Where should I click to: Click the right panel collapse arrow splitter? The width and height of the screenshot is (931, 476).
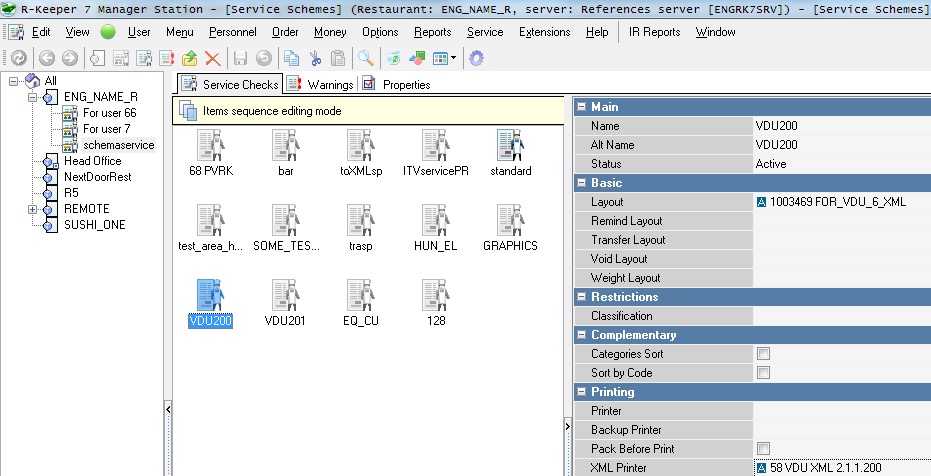pyautogui.click(x=567, y=426)
